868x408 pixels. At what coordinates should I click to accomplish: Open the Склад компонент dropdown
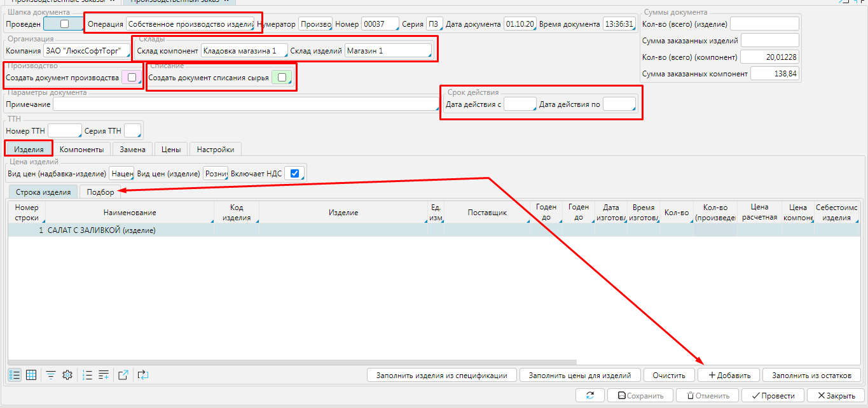(244, 50)
